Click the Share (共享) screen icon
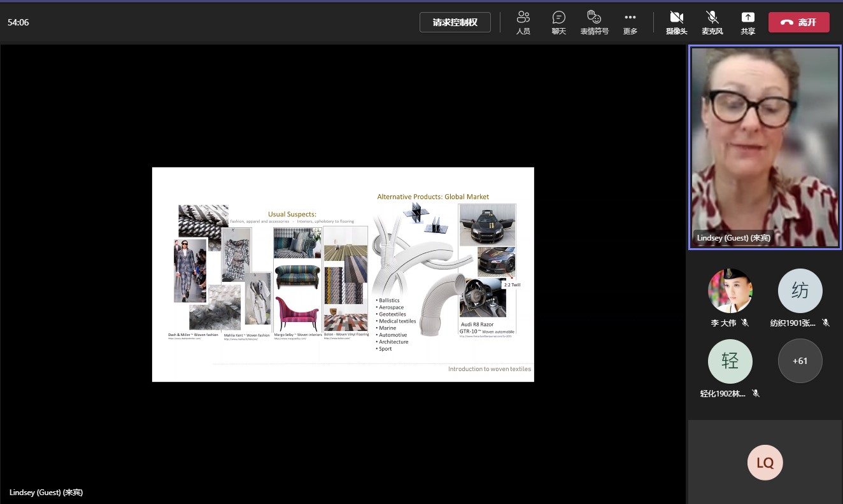The width and height of the screenshot is (843, 504). tap(747, 22)
